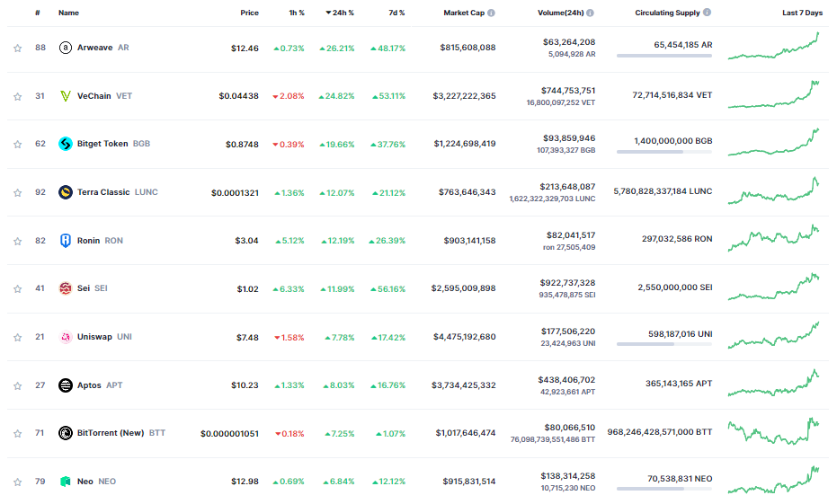Toggle the watchlist star for Sei
Viewport: 837px width, 504px height.
(x=18, y=289)
